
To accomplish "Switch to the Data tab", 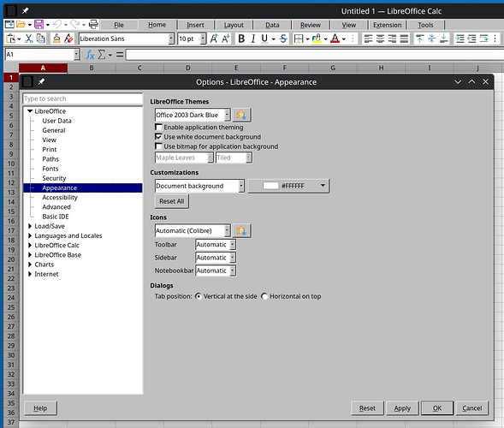I will click(272, 25).
